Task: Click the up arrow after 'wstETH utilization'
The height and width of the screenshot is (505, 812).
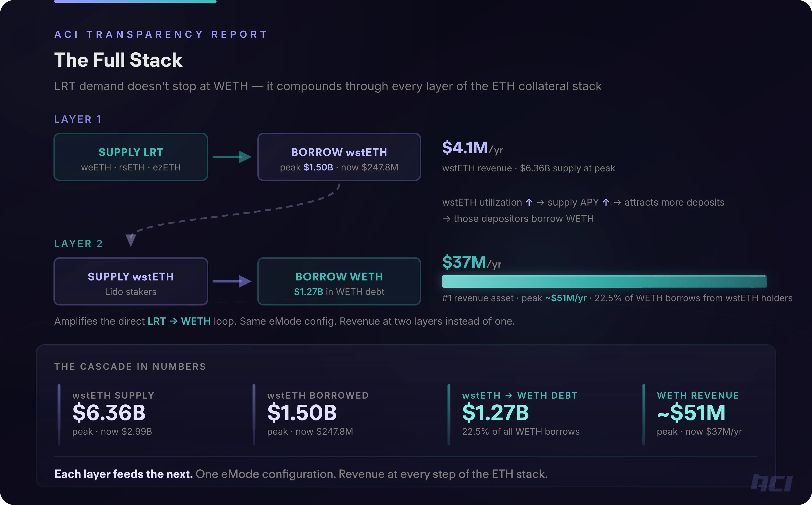Action: click(529, 202)
